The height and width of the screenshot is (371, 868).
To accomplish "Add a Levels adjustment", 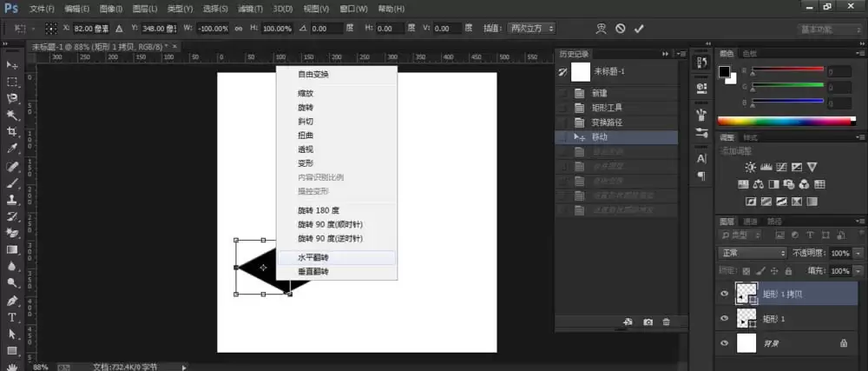I will pyautogui.click(x=766, y=167).
